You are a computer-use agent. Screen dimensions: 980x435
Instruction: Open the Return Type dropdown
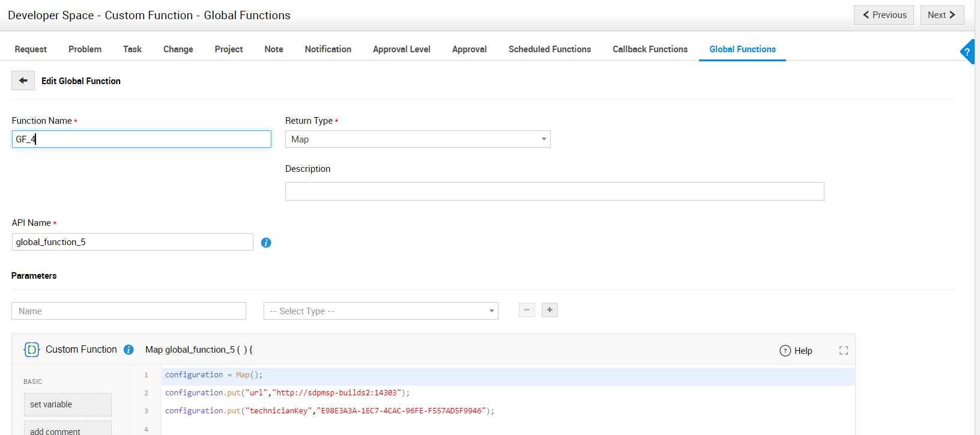[417, 139]
